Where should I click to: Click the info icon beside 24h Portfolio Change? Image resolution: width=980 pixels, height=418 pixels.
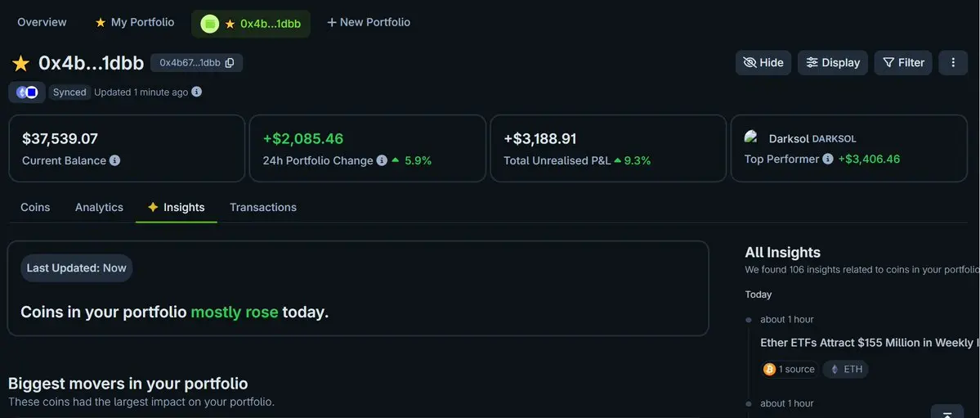[381, 160]
